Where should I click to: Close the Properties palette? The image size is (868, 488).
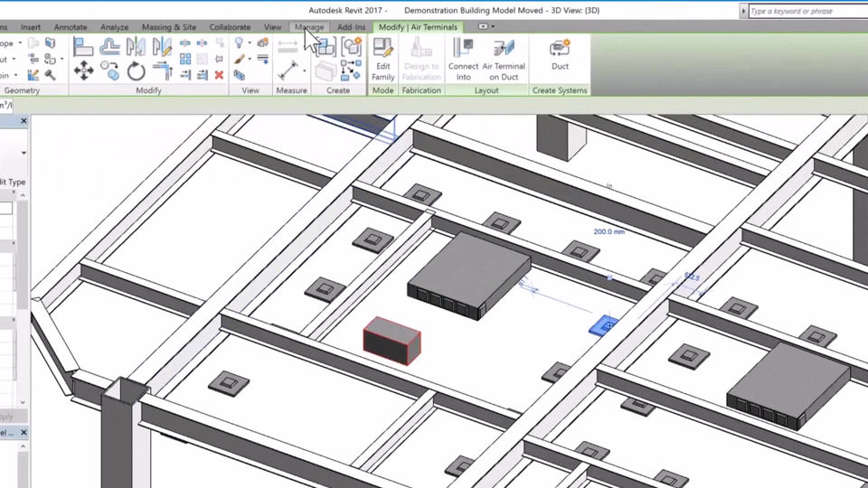[x=24, y=120]
